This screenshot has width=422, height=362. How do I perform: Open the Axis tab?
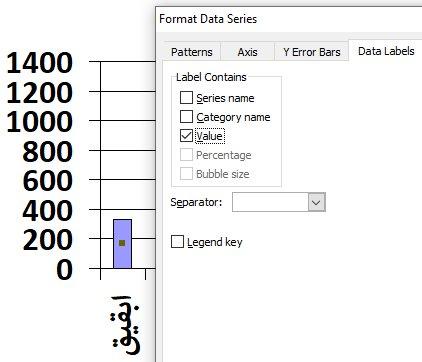coord(247,52)
